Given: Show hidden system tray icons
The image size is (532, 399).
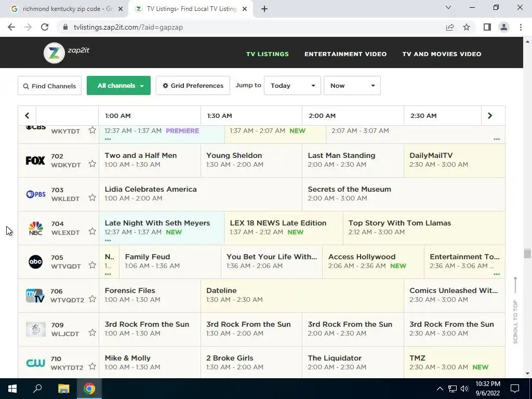Looking at the screenshot, I should coord(440,389).
